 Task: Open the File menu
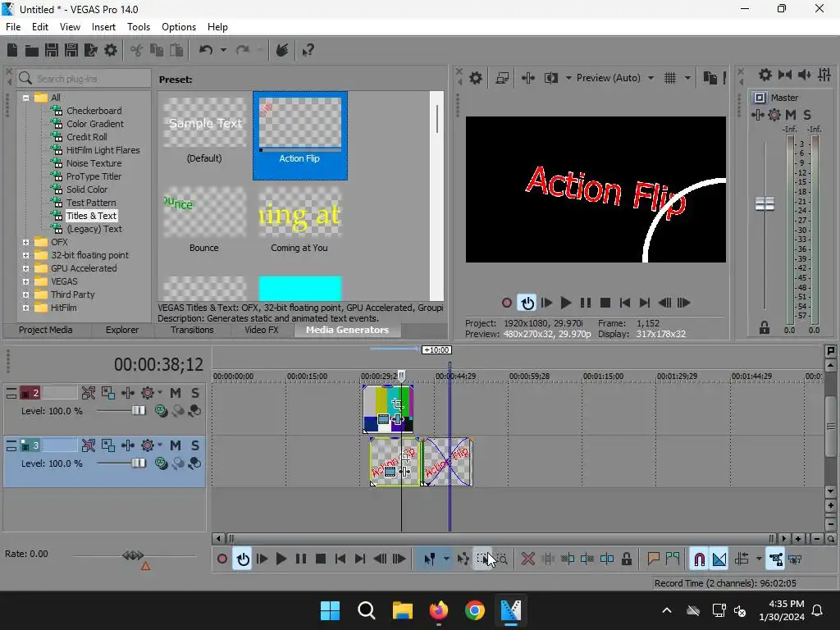13,27
